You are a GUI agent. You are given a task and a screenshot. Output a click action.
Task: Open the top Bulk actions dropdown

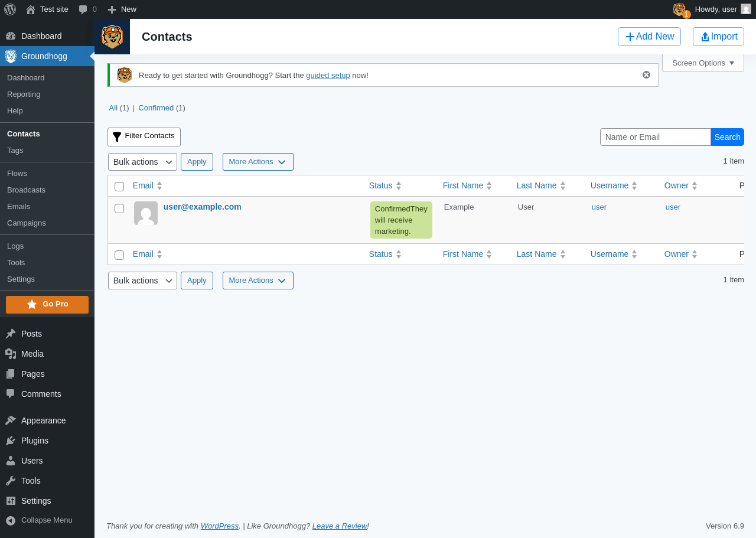pos(142,162)
